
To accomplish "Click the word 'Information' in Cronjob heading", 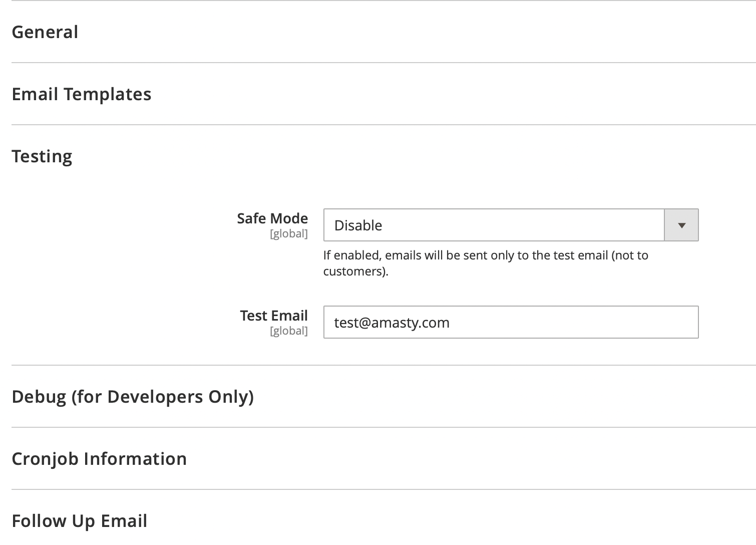I will tap(135, 459).
